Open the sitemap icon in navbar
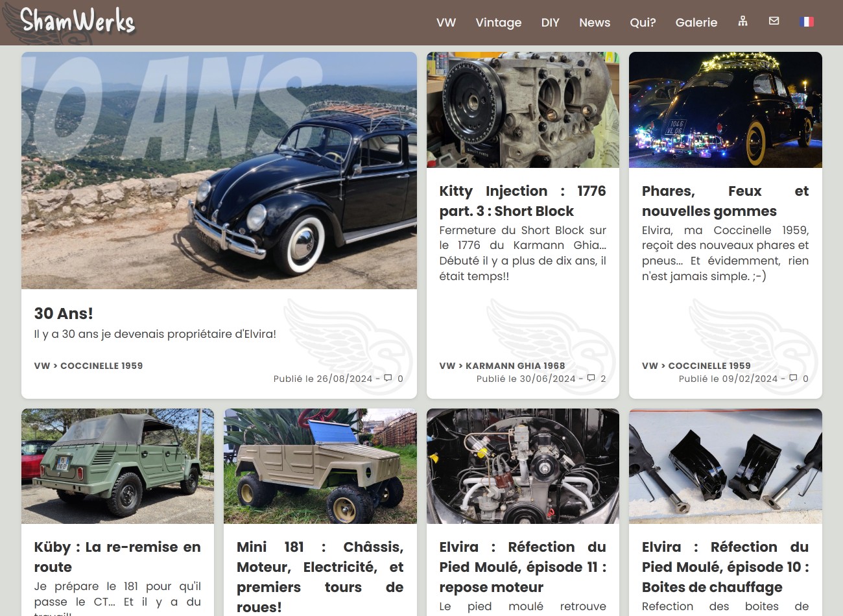The height and width of the screenshot is (616, 843). [x=742, y=21]
